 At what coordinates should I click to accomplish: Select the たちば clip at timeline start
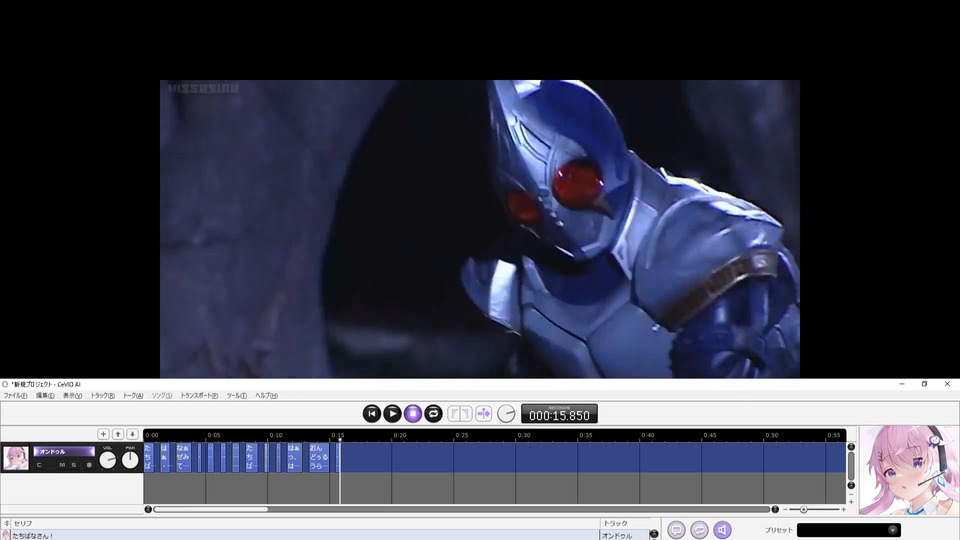(148, 457)
